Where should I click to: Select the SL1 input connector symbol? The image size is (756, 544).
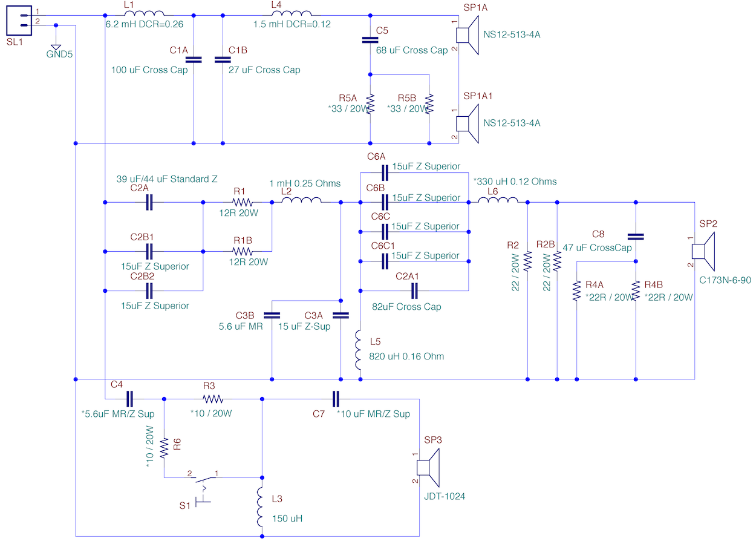[18, 20]
